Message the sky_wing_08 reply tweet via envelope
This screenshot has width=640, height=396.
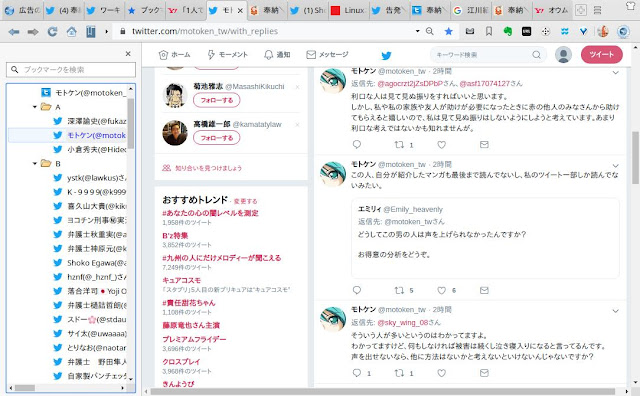(x=484, y=373)
